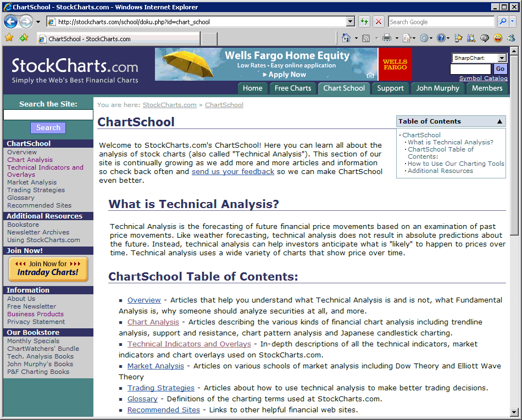Click the Join Now for Intraday Charts banner
This screenshot has width=522, height=420.
[x=48, y=268]
